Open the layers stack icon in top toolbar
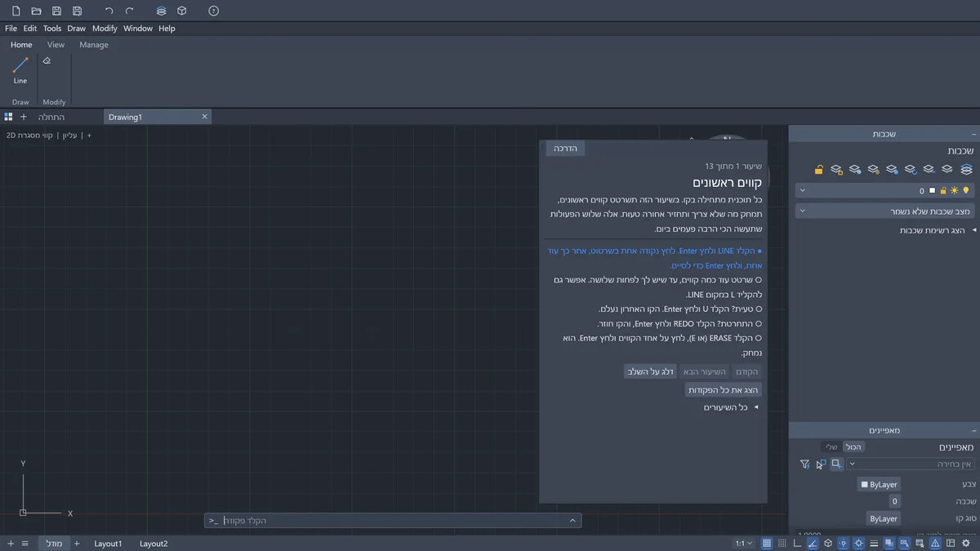This screenshot has width=980, height=551. click(x=161, y=11)
